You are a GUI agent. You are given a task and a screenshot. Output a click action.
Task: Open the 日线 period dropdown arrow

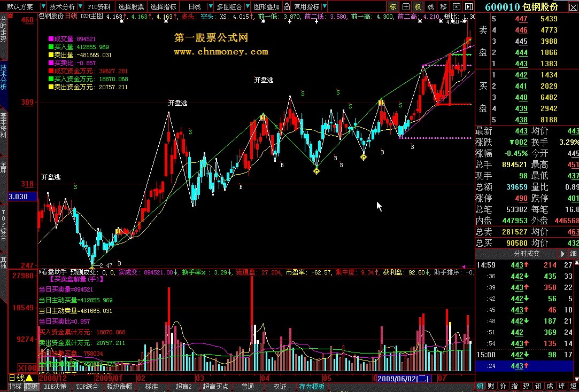click(211, 6)
